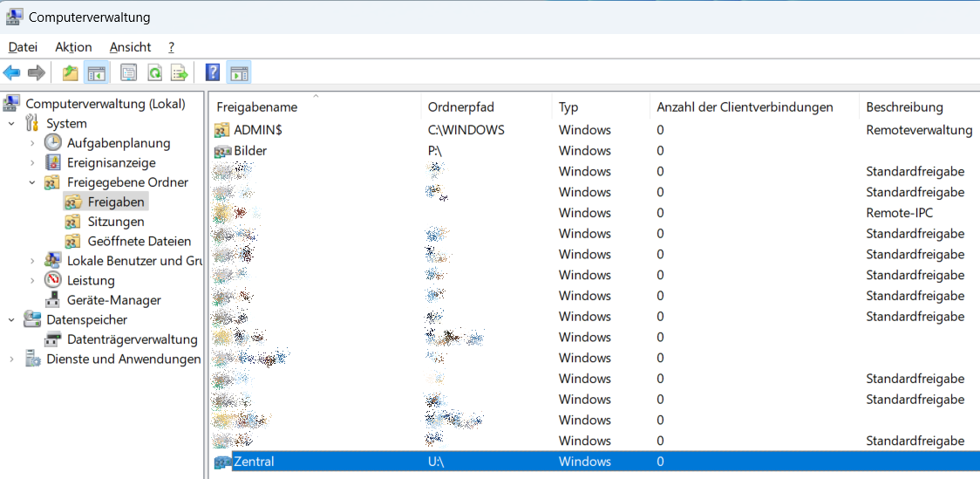Click the Export list toolbar icon
Screen dimensions: 980x479
(x=180, y=73)
